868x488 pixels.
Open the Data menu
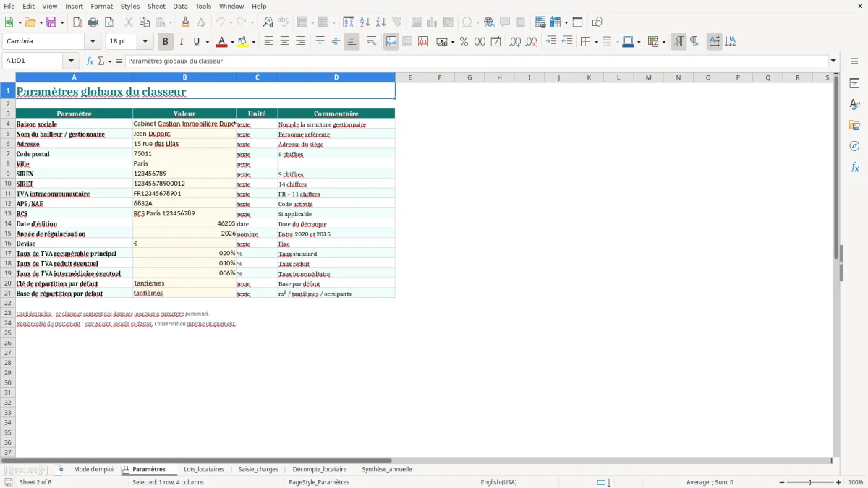[x=180, y=6]
